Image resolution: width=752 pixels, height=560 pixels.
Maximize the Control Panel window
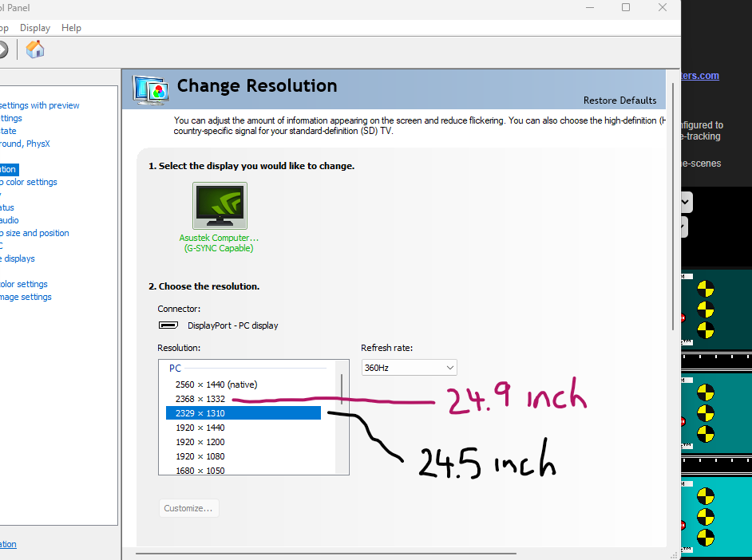[626, 7]
